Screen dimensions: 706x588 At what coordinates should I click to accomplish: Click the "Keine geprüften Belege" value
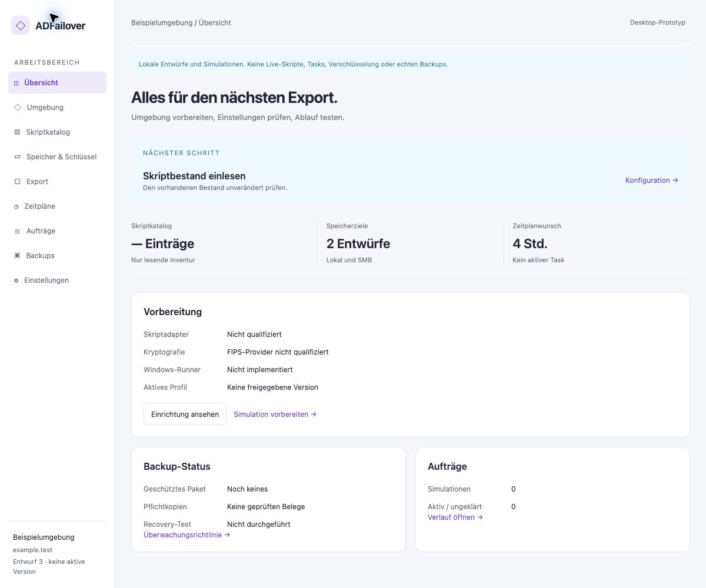tap(266, 507)
